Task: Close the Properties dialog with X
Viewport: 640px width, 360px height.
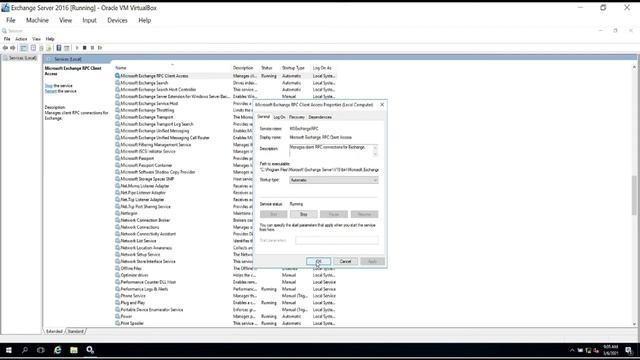Action: [x=382, y=105]
